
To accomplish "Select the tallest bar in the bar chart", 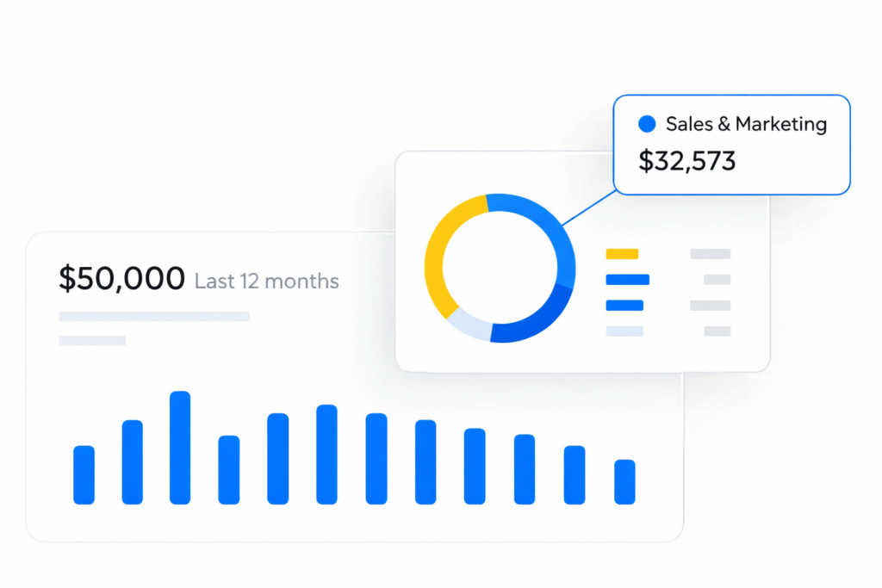I will (x=180, y=448).
